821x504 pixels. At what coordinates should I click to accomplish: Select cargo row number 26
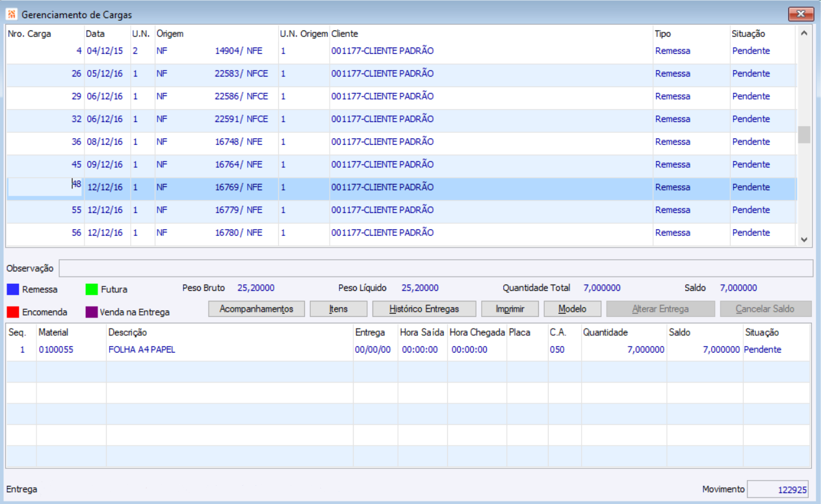(x=401, y=73)
